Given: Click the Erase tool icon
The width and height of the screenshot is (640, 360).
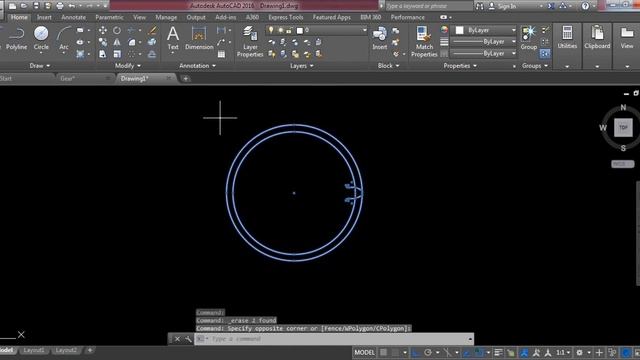Looking at the screenshot, I should 152,30.
